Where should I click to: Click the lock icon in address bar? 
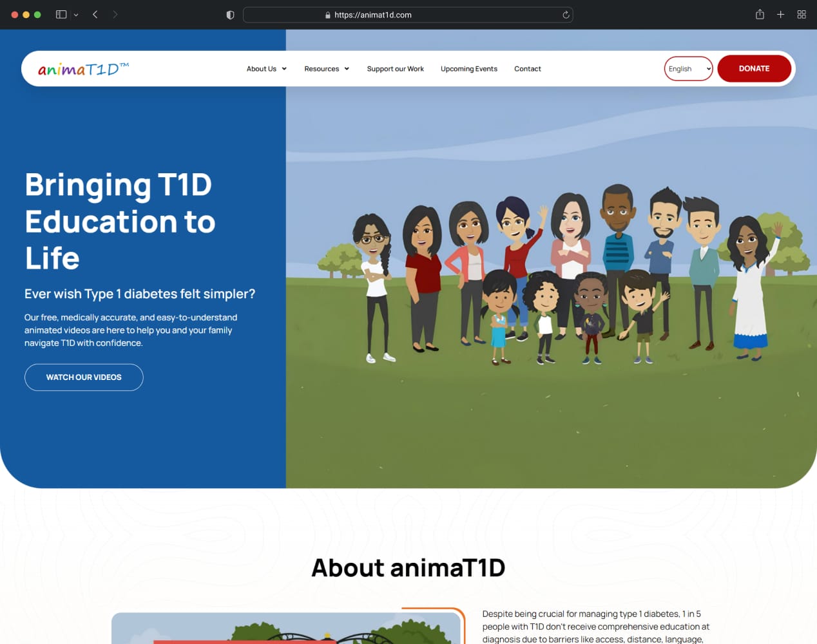coord(328,15)
